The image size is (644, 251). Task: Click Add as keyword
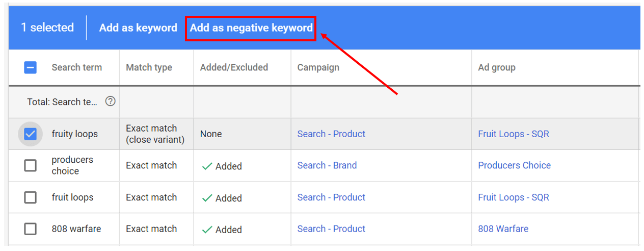[x=138, y=28]
